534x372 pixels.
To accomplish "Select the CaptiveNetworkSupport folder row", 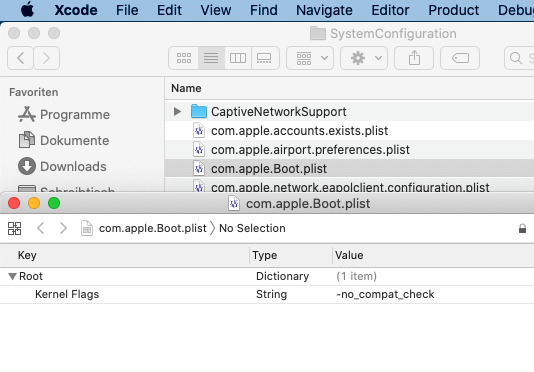I will click(x=349, y=111).
